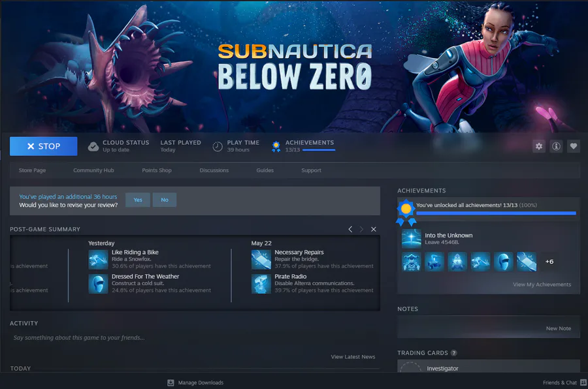Image resolution: width=588 pixels, height=389 pixels.
Task: Click first achievement thumbnail in achievements row
Action: tap(412, 262)
